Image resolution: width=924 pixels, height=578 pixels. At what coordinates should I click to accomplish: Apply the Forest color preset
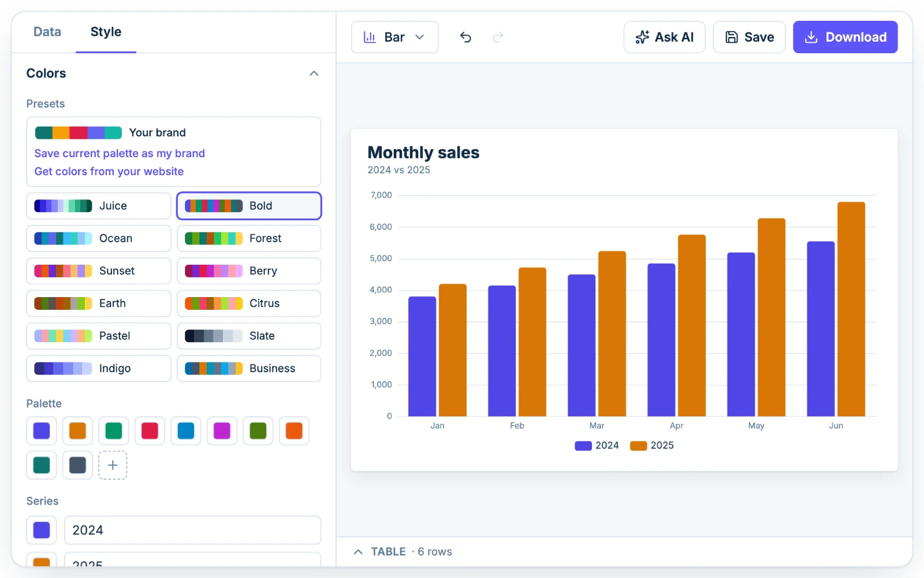tap(249, 238)
